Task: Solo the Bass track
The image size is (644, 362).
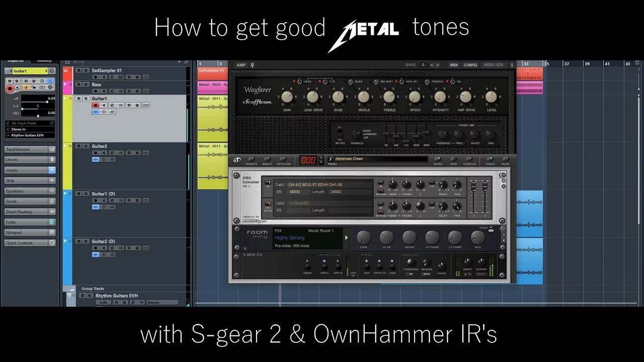Action: (x=86, y=84)
